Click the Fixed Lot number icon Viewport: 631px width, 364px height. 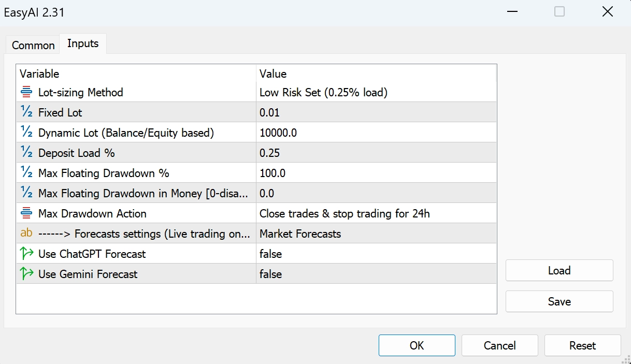coord(26,112)
